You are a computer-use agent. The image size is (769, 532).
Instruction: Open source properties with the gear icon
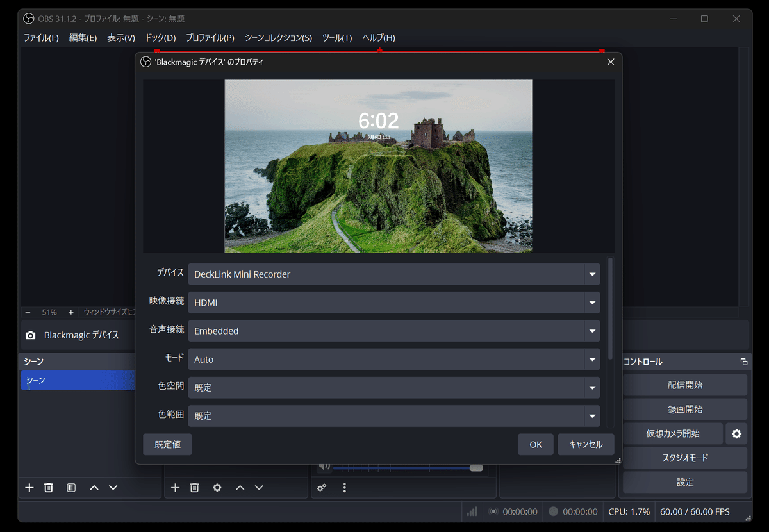(217, 487)
